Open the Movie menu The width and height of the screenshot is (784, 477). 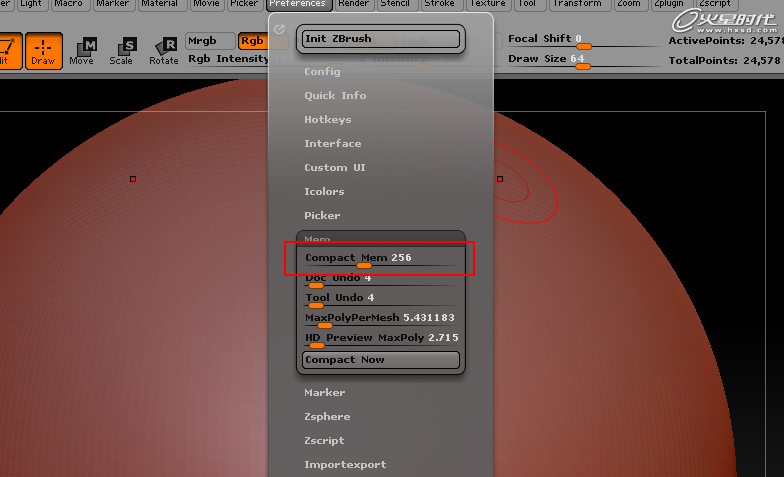(206, 4)
